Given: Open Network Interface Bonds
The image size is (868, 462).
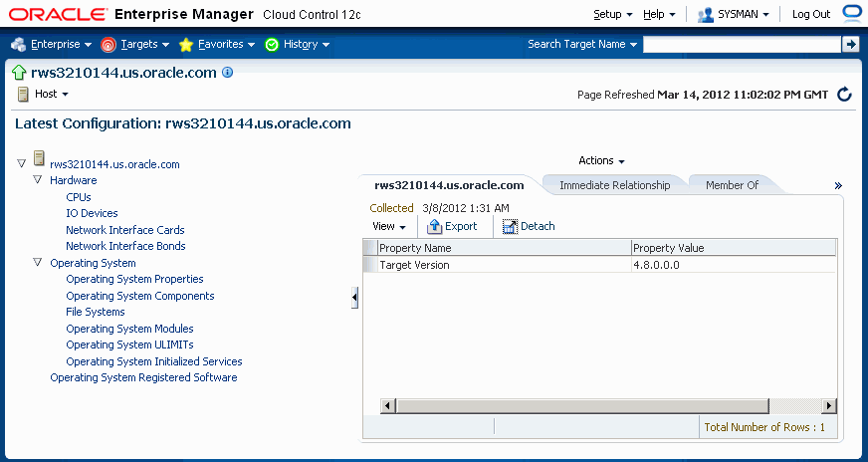Looking at the screenshot, I should (x=125, y=246).
